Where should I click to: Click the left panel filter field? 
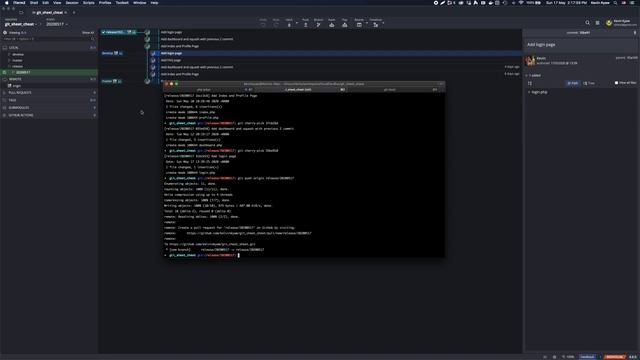(48, 39)
